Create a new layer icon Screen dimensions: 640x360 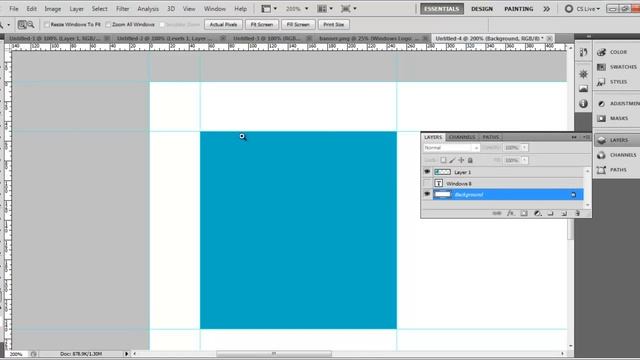564,213
